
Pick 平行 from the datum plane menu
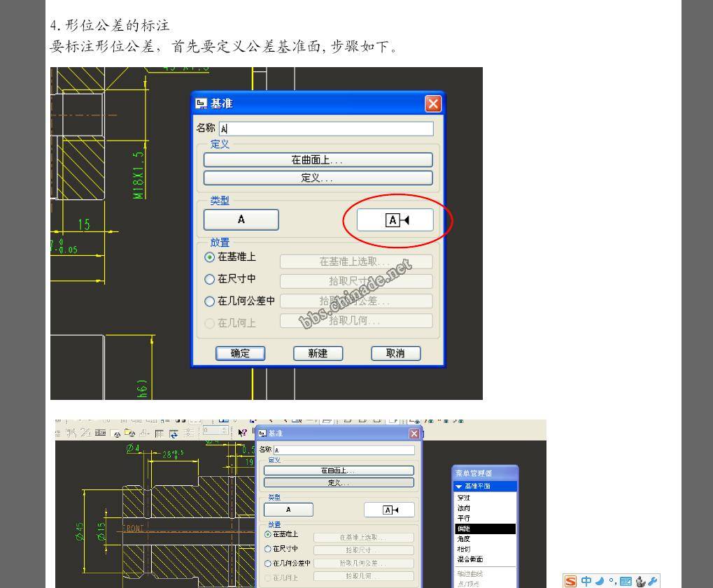coord(463,518)
